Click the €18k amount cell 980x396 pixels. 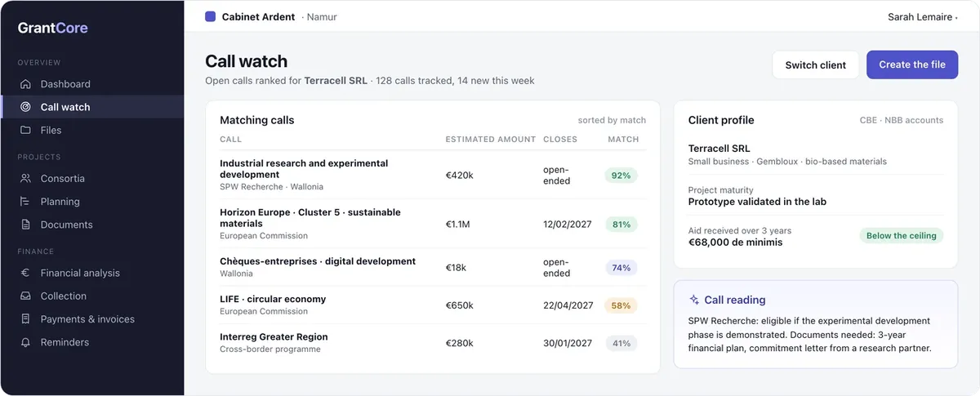click(x=456, y=268)
